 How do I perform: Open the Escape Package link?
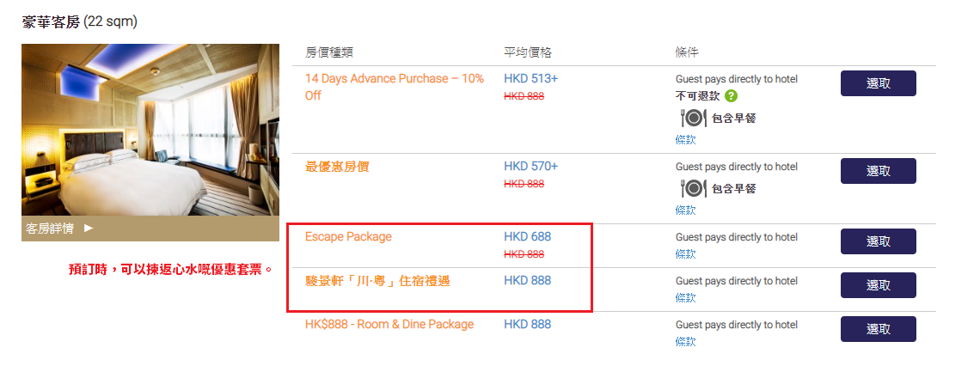coord(348,236)
